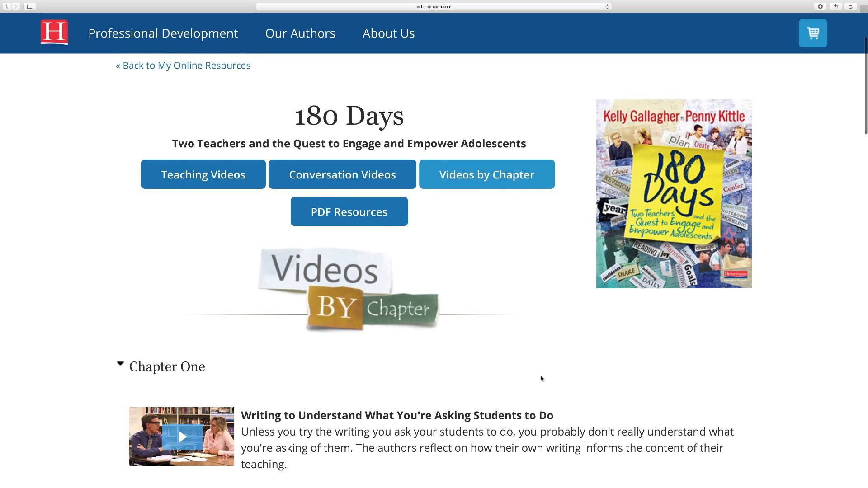Click the 180 Days book cover image

tap(674, 194)
